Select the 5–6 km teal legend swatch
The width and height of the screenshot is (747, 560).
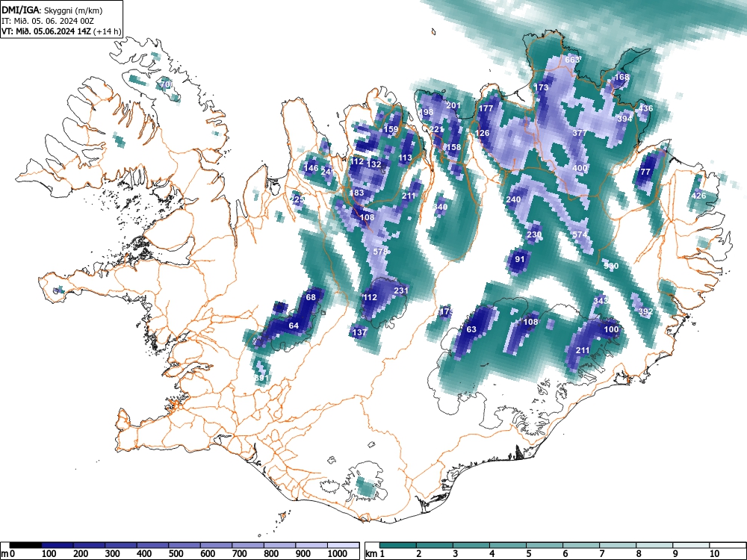(545, 545)
